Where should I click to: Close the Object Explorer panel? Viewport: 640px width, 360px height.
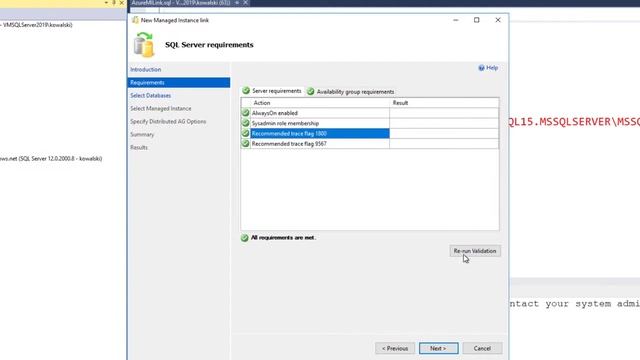click(x=122, y=3)
